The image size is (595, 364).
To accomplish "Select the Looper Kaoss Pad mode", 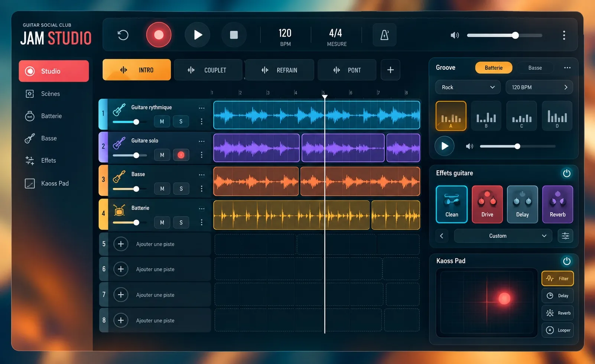I will point(557,330).
